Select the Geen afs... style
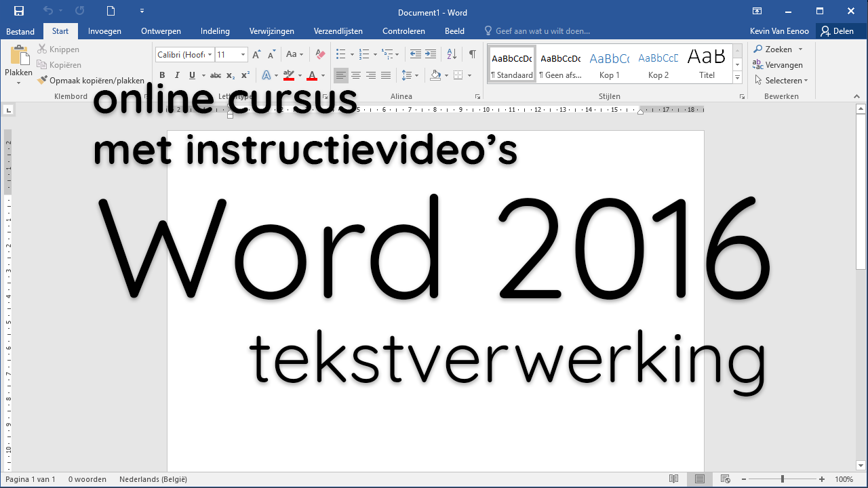This screenshot has height=488, width=868. click(x=560, y=64)
